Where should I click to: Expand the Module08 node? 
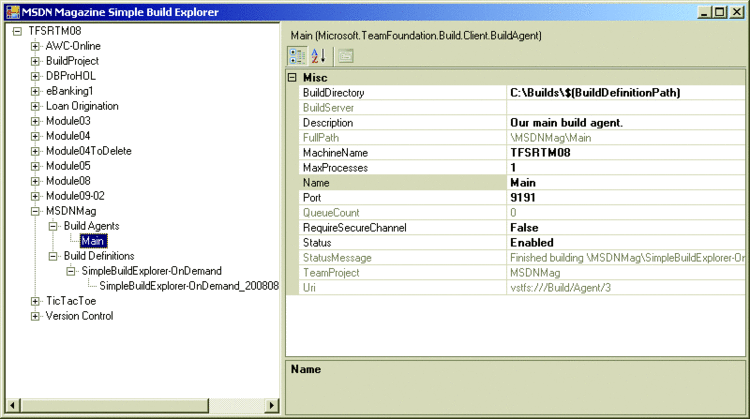point(35,181)
